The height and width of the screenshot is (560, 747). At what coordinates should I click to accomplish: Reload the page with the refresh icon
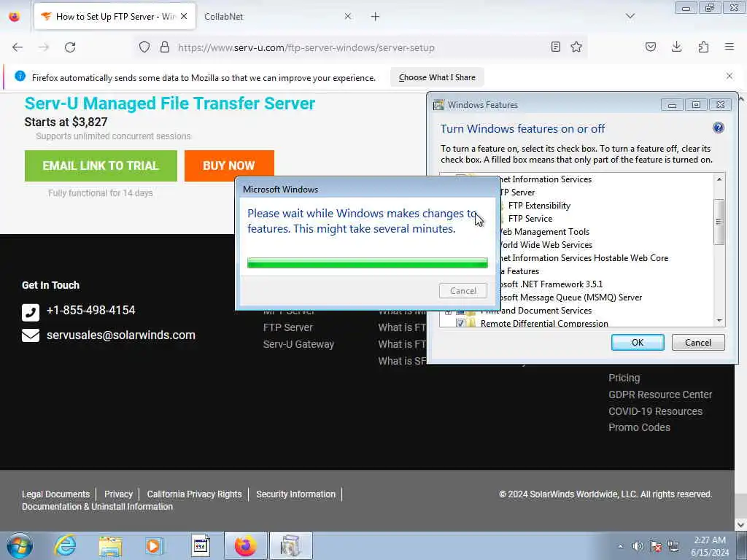(70, 47)
